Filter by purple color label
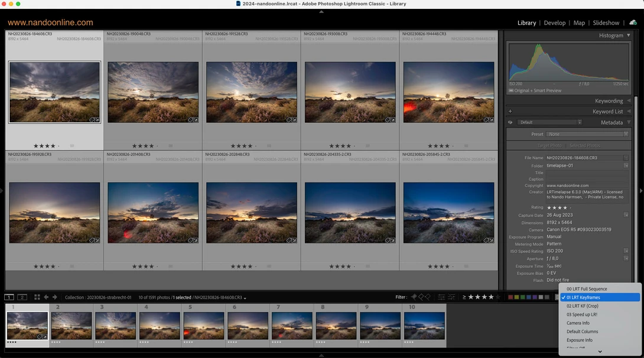The width and height of the screenshot is (644, 358). tap(535, 297)
